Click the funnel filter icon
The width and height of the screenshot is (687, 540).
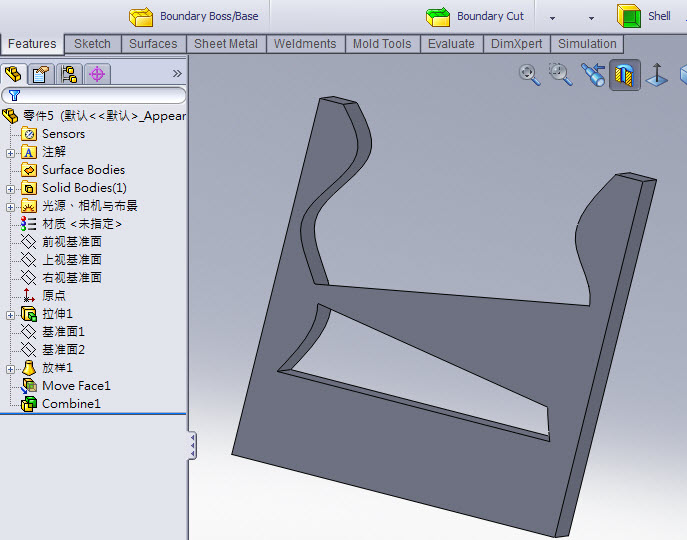coord(14,95)
